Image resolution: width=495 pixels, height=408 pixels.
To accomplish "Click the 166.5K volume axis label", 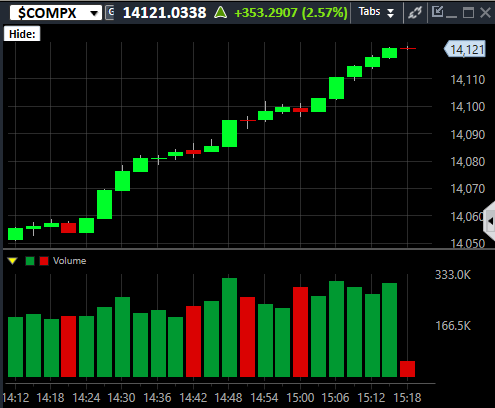I will click(x=453, y=326).
